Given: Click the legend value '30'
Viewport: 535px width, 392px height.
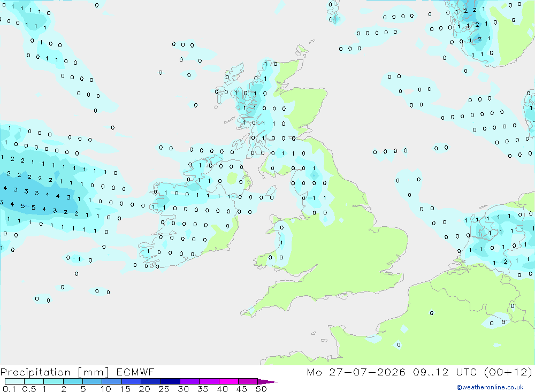Looking at the screenshot, I should click(183, 389).
